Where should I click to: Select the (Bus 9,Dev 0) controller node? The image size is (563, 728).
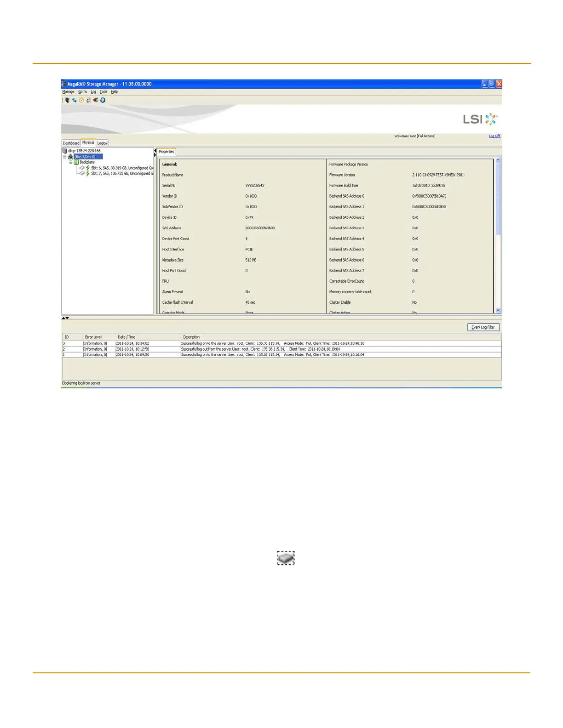(x=88, y=157)
